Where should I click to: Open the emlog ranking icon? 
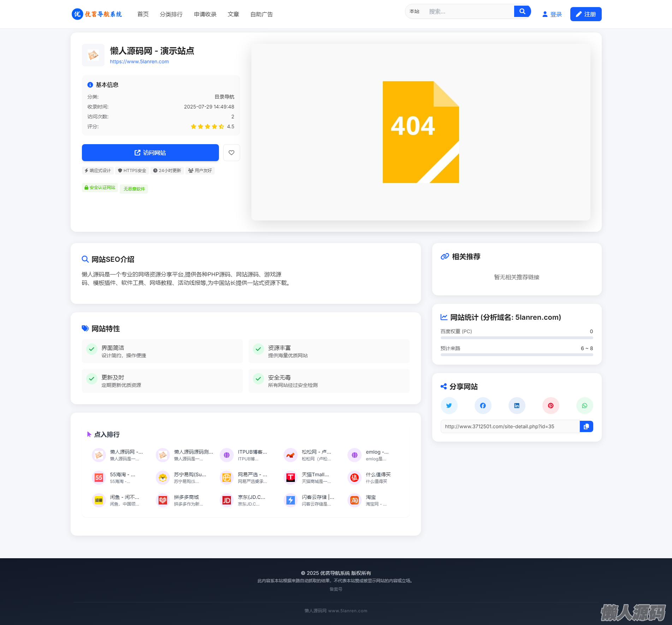coord(355,455)
